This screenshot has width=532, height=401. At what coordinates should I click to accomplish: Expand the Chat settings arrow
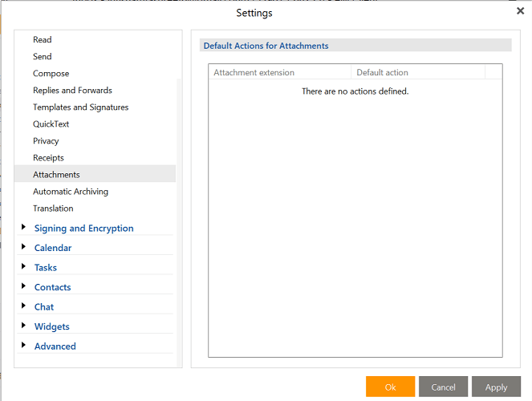tap(24, 306)
